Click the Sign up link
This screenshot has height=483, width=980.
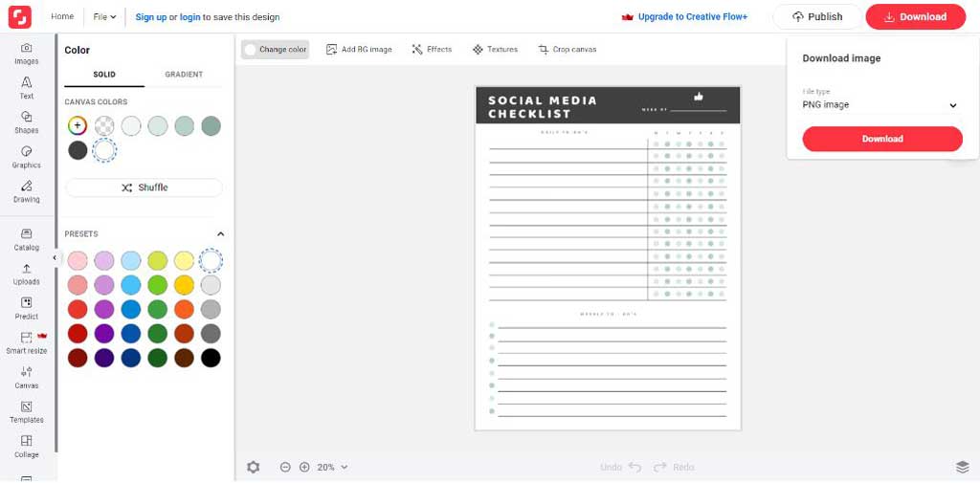pyautogui.click(x=150, y=17)
